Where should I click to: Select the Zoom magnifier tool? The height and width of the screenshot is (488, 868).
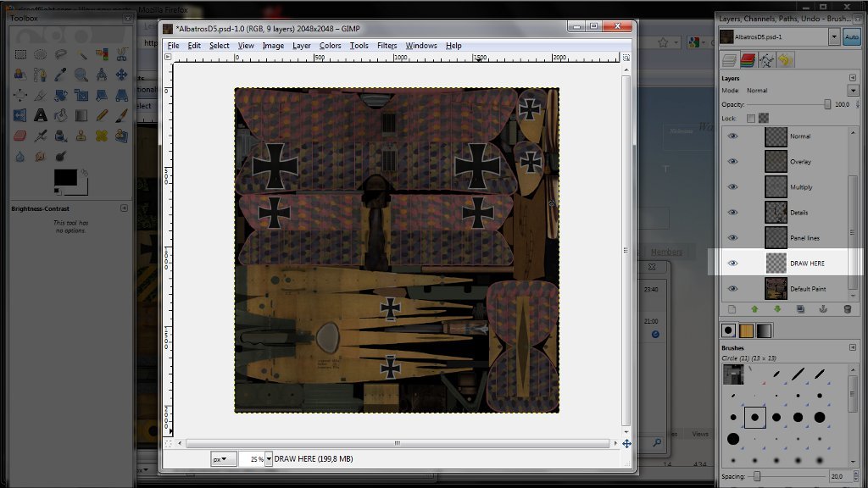tap(81, 75)
